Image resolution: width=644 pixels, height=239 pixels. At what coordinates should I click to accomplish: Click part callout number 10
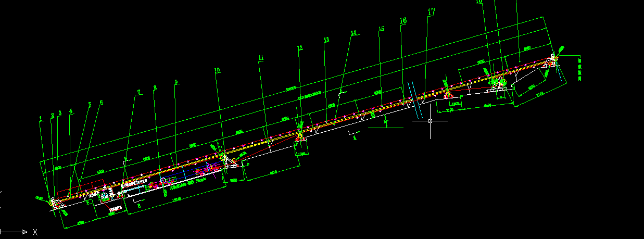217,70
